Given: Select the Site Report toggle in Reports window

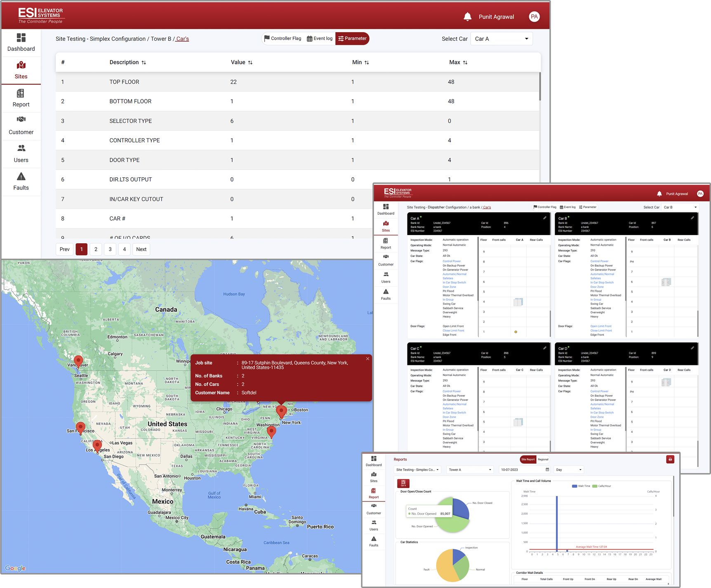Looking at the screenshot, I should point(528,459).
